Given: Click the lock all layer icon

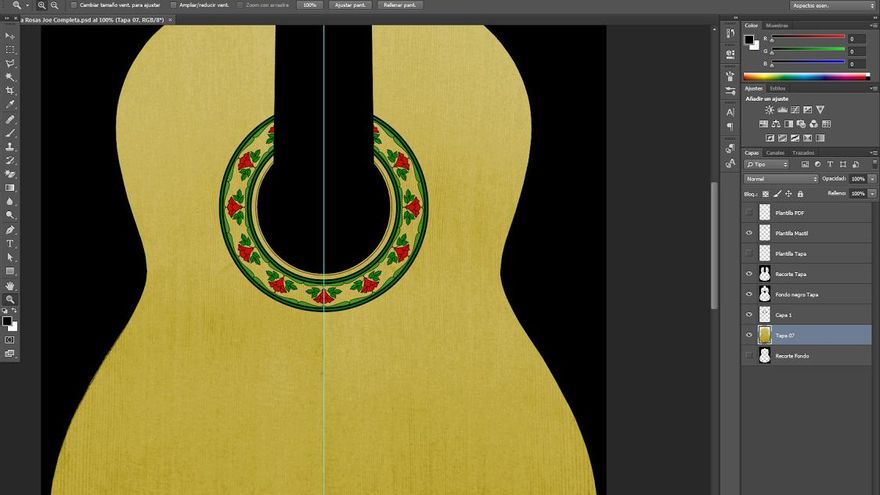Looking at the screenshot, I should [x=802, y=193].
